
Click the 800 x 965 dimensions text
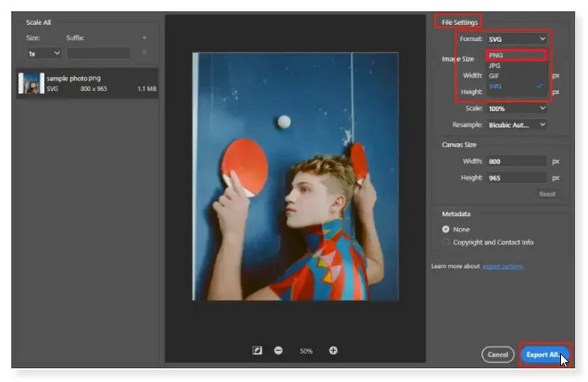(x=94, y=89)
